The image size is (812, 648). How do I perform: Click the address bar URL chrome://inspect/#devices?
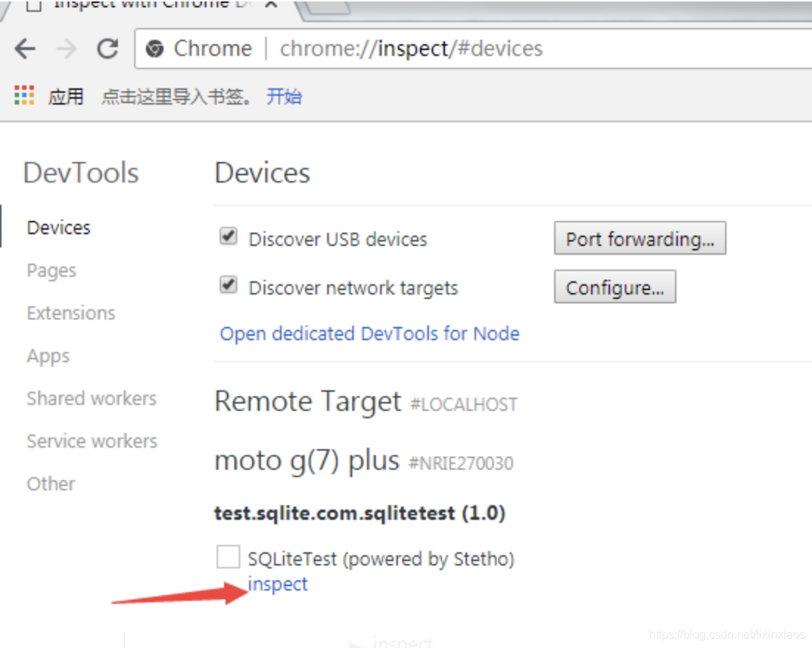pos(411,49)
